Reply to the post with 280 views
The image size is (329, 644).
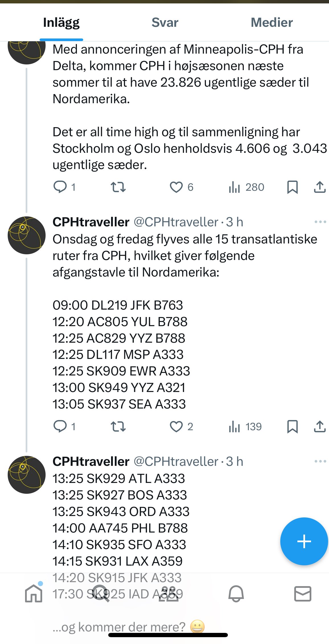click(x=60, y=187)
